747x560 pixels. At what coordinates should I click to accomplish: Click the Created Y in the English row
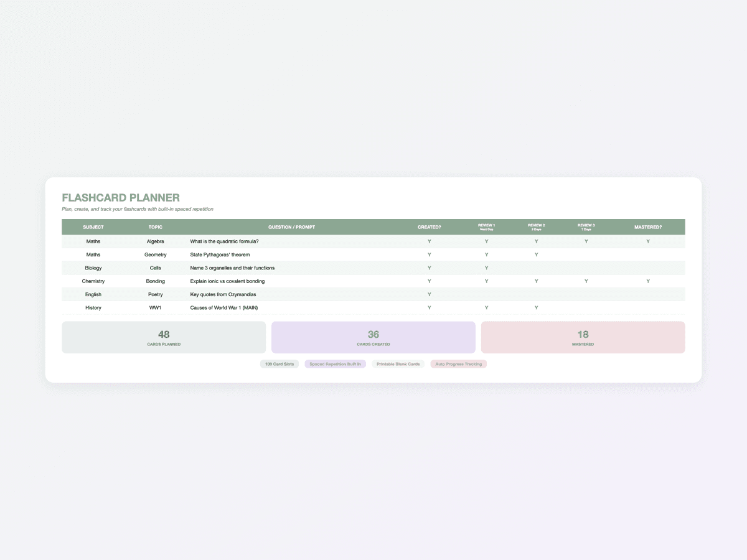[429, 294]
